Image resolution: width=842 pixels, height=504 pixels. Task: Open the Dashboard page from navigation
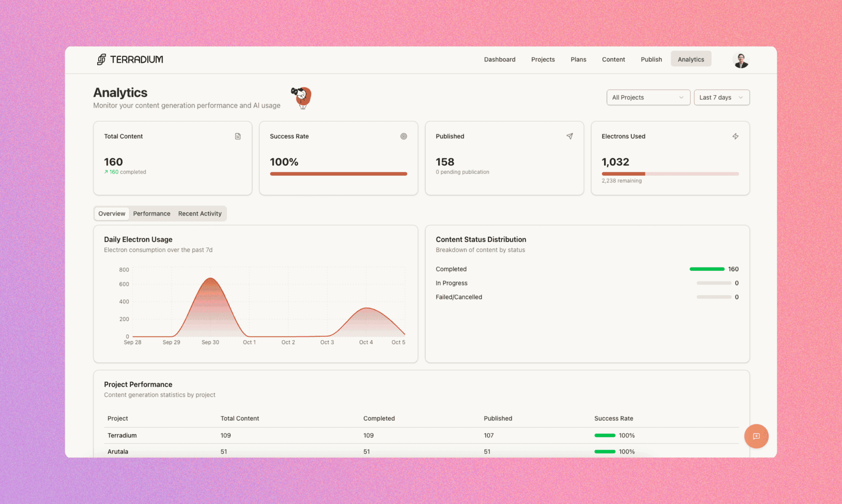[x=500, y=59]
